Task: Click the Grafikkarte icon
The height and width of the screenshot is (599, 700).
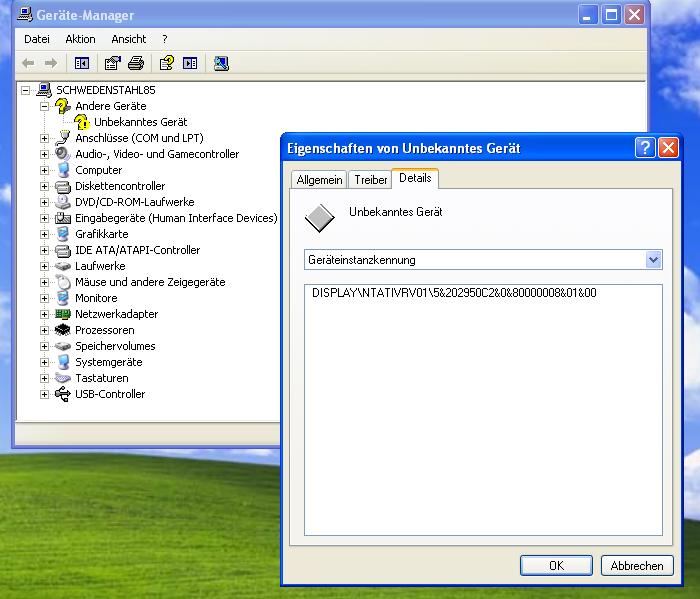Action: tap(63, 234)
